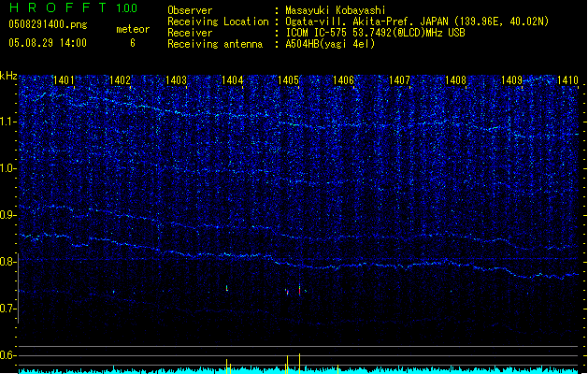Pick the 1410 time marker

(x=567, y=81)
